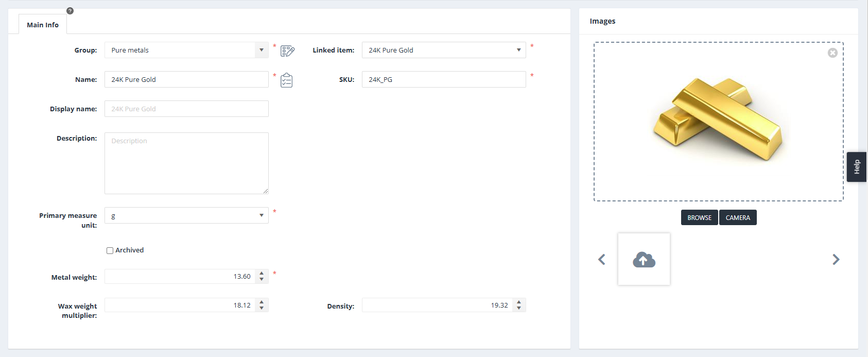Screen dimensions: 868x357
Task: Remove image using the X icon
Action: (832, 53)
